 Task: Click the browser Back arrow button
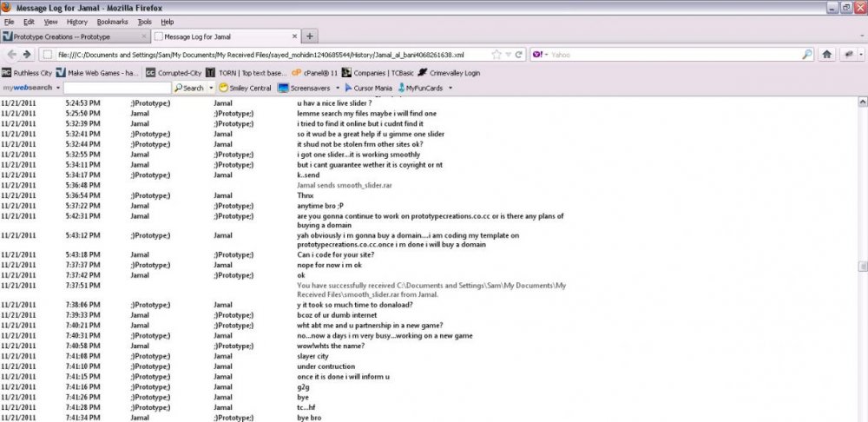click(x=10, y=54)
